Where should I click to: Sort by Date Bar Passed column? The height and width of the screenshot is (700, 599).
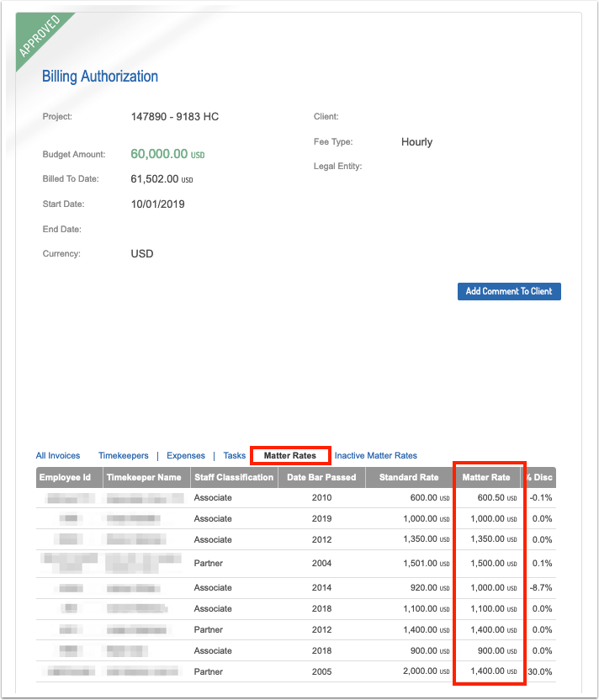[321, 477]
